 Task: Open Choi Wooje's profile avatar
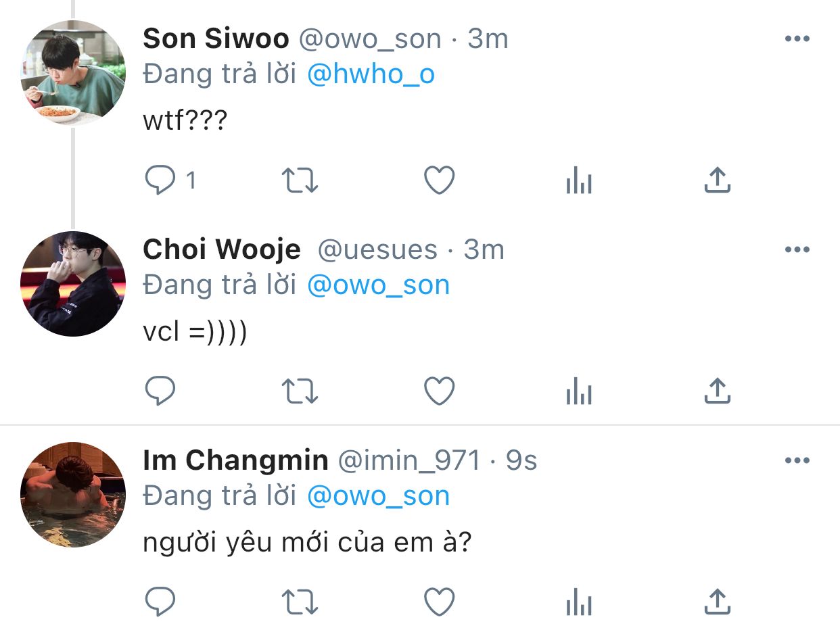click(73, 284)
